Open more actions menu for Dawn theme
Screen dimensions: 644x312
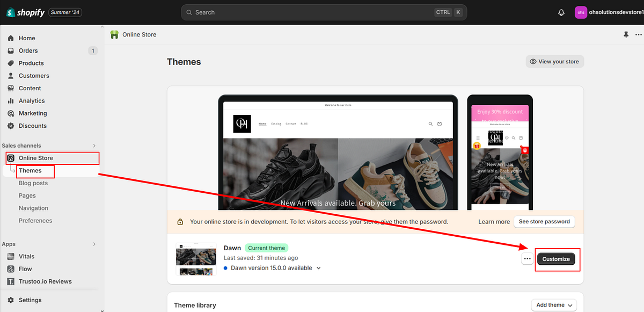pos(526,258)
